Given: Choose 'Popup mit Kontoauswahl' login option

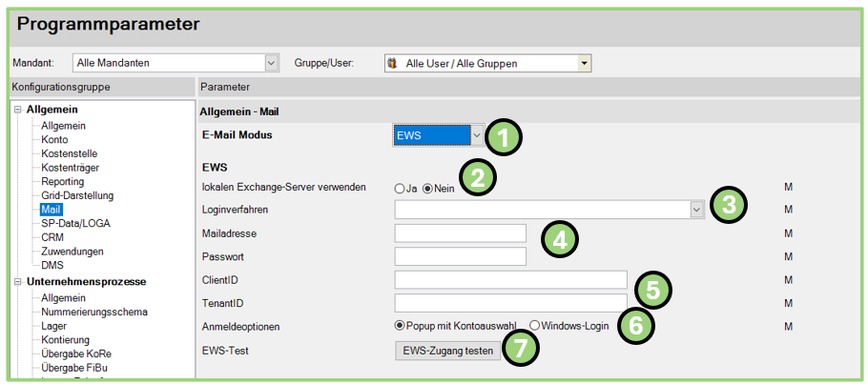Looking at the screenshot, I should coord(400,326).
